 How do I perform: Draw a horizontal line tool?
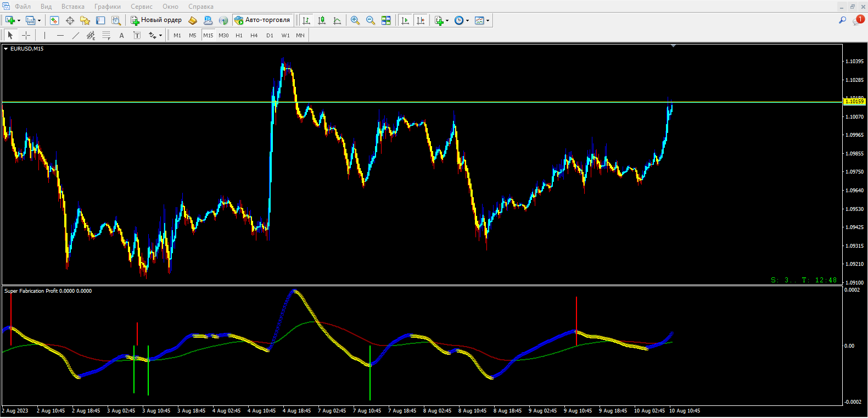point(60,35)
